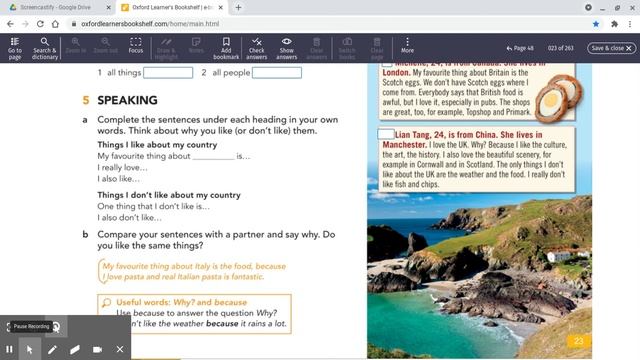Pause the Screencastify recording

coord(9,349)
